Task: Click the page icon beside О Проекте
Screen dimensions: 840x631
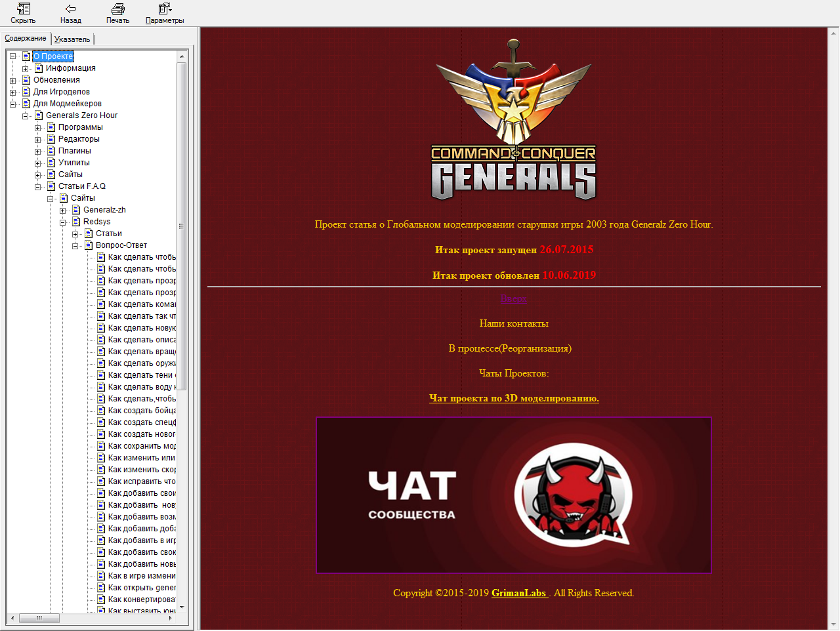Action: tap(26, 56)
